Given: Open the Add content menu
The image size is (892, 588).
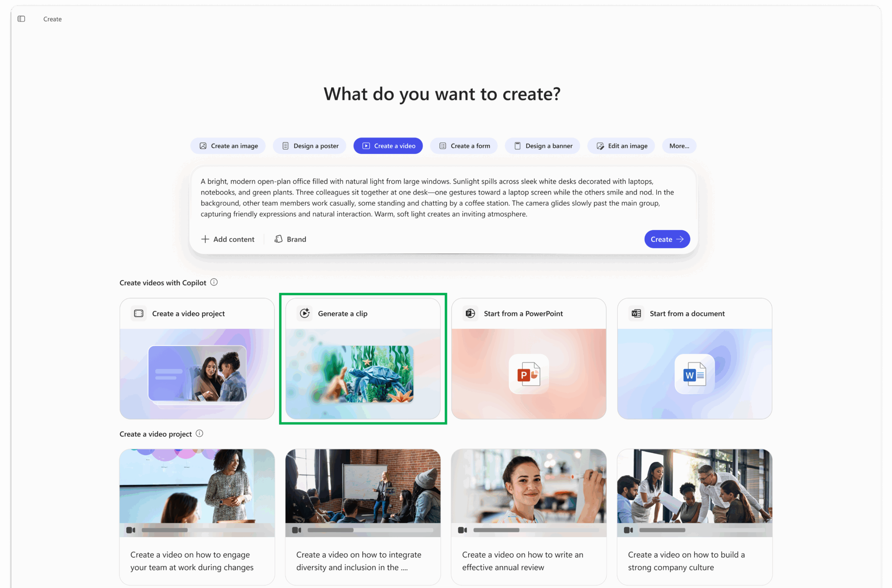Looking at the screenshot, I should [228, 239].
